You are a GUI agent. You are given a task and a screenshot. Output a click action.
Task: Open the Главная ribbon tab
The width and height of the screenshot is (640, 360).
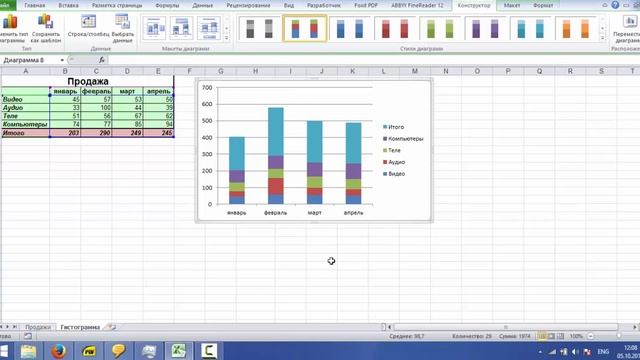coord(35,5)
